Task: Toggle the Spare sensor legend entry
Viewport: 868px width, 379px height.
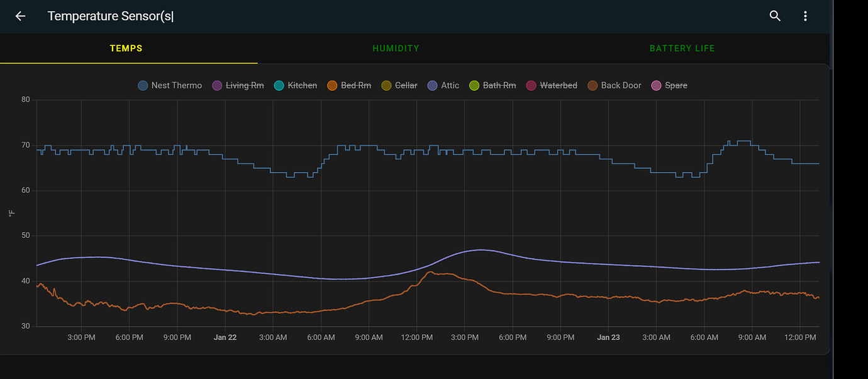Action: [x=669, y=85]
